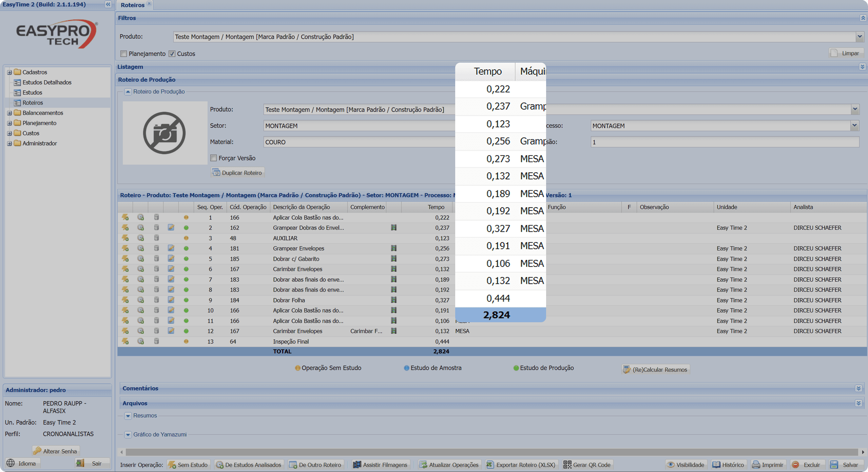The width and height of the screenshot is (868, 472).
Task: Open the Processo MONTAGEM dropdown arrow
Action: pos(854,126)
